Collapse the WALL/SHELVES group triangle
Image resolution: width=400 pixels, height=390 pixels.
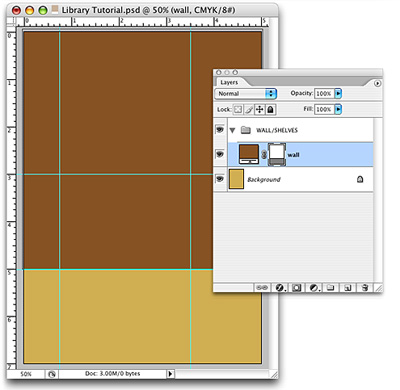pyautogui.click(x=232, y=130)
